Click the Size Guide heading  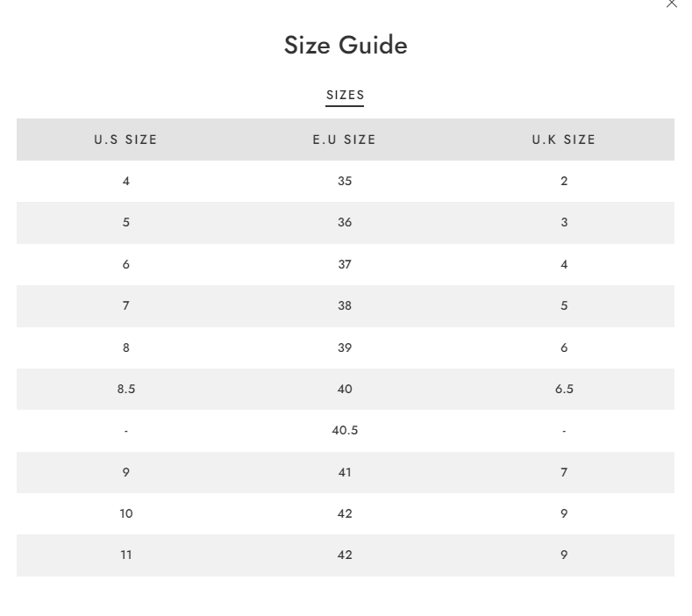click(x=346, y=45)
